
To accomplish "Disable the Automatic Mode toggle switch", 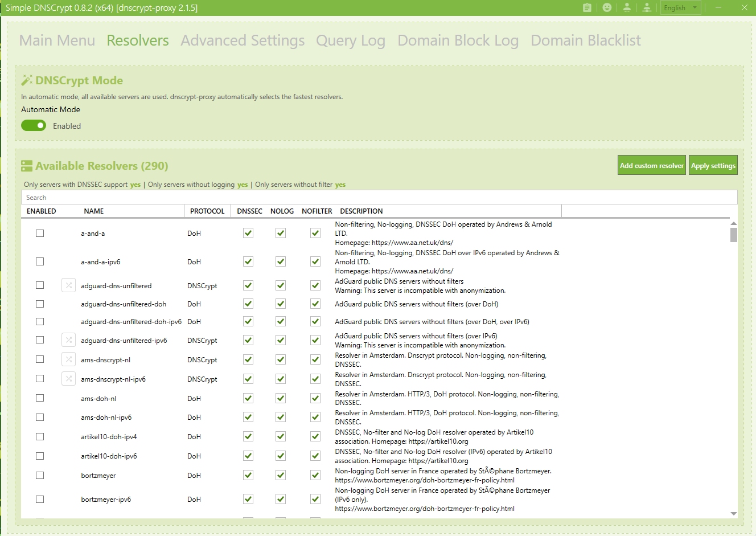I will pyautogui.click(x=34, y=125).
